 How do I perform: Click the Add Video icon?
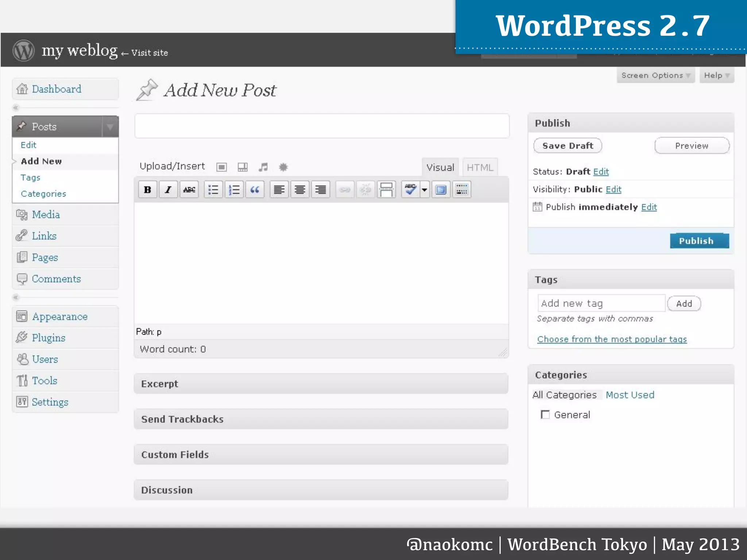tap(243, 167)
